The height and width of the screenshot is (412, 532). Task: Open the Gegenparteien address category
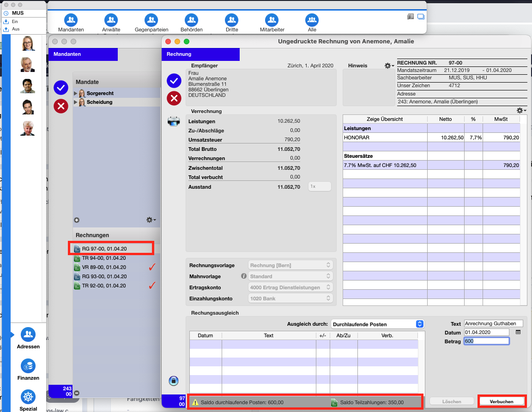151,23
